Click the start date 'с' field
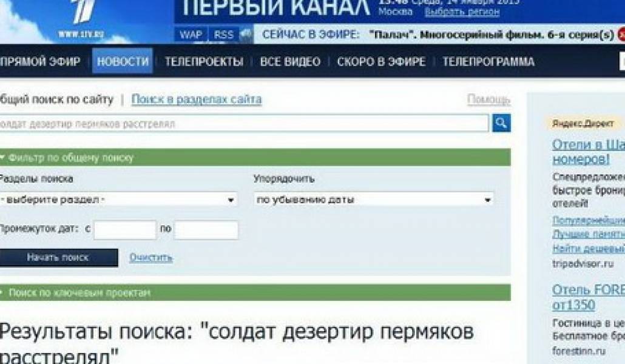Image resolution: width=625 pixels, height=364 pixels. click(125, 230)
